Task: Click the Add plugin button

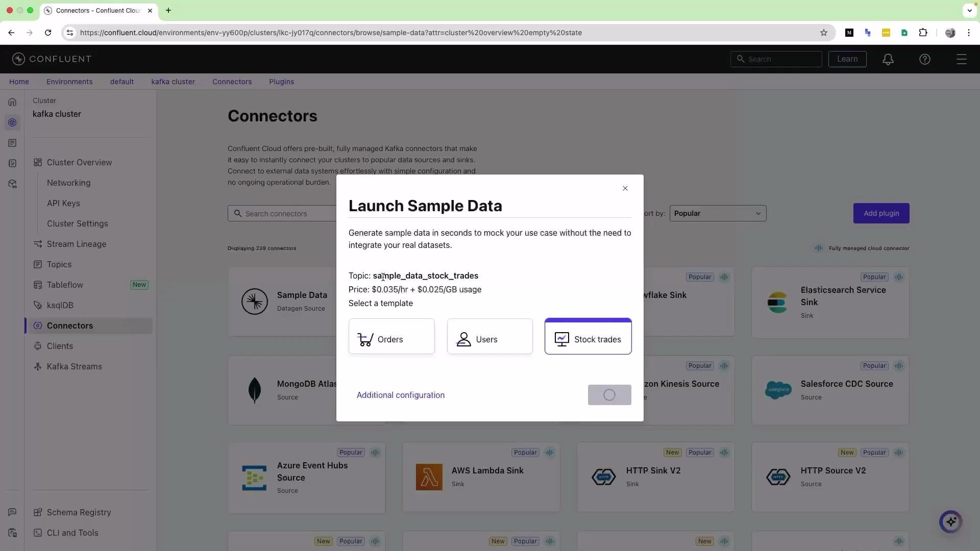Action: click(881, 213)
